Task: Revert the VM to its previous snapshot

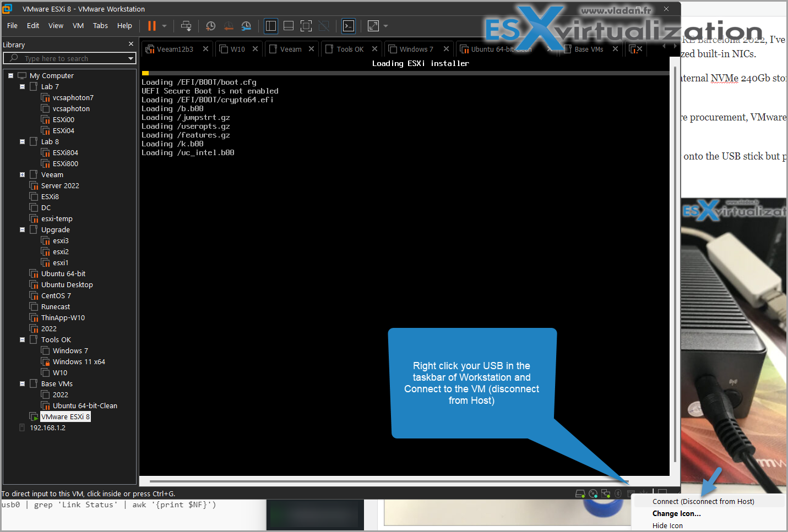Action: pyautogui.click(x=229, y=26)
